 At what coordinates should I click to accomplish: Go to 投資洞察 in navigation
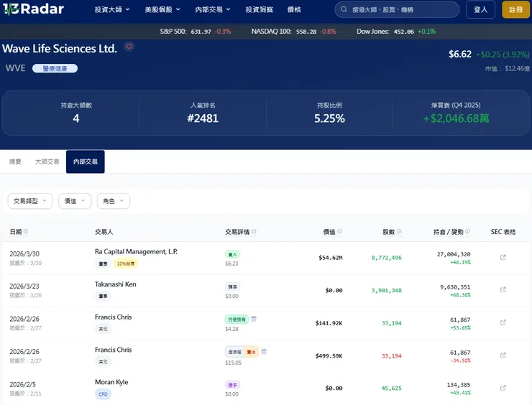(x=260, y=10)
